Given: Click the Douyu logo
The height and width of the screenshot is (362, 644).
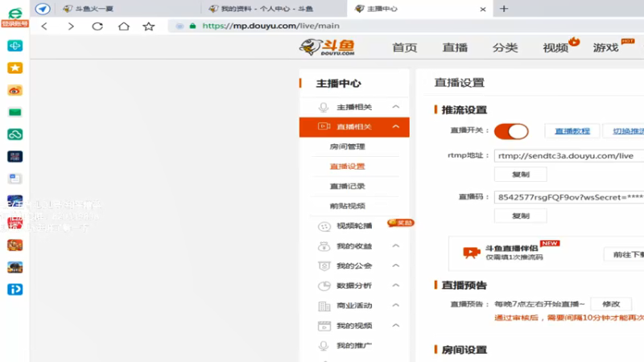Looking at the screenshot, I should coord(327,47).
